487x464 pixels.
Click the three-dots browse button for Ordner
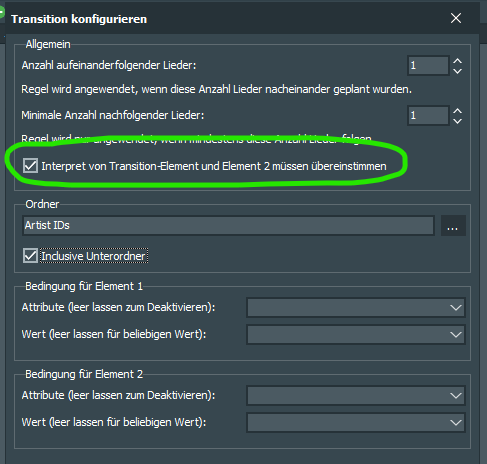[x=453, y=226]
